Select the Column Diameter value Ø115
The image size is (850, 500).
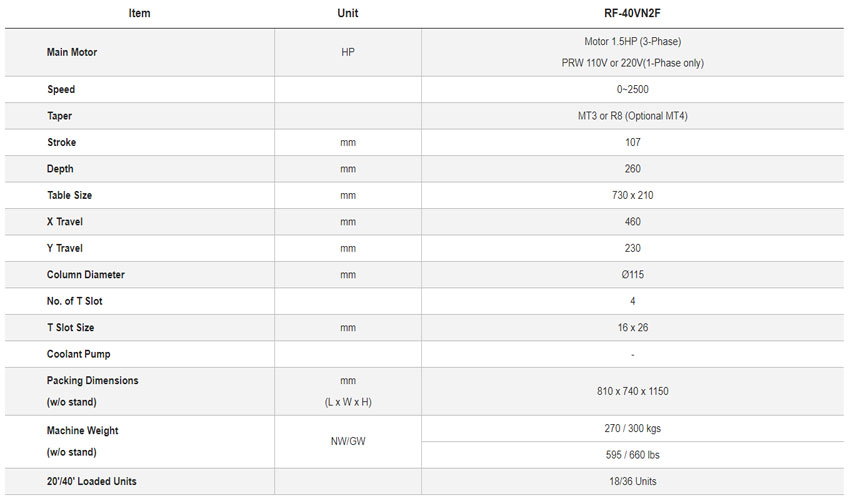(x=632, y=275)
